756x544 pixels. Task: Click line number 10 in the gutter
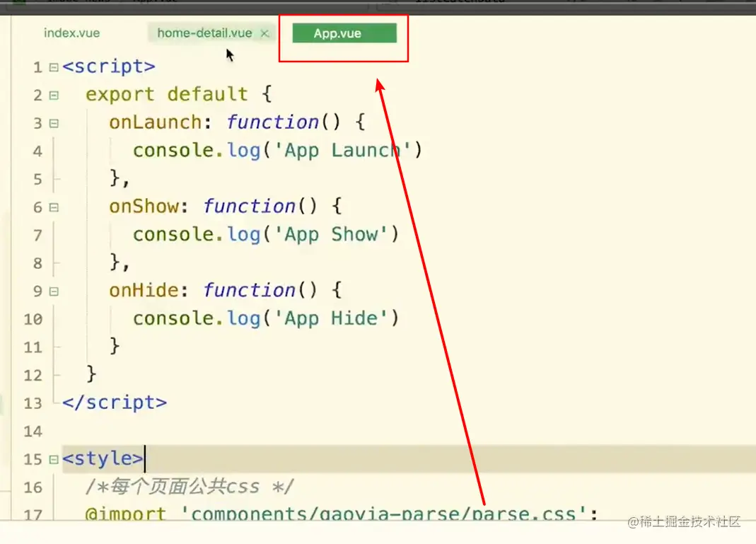33,319
